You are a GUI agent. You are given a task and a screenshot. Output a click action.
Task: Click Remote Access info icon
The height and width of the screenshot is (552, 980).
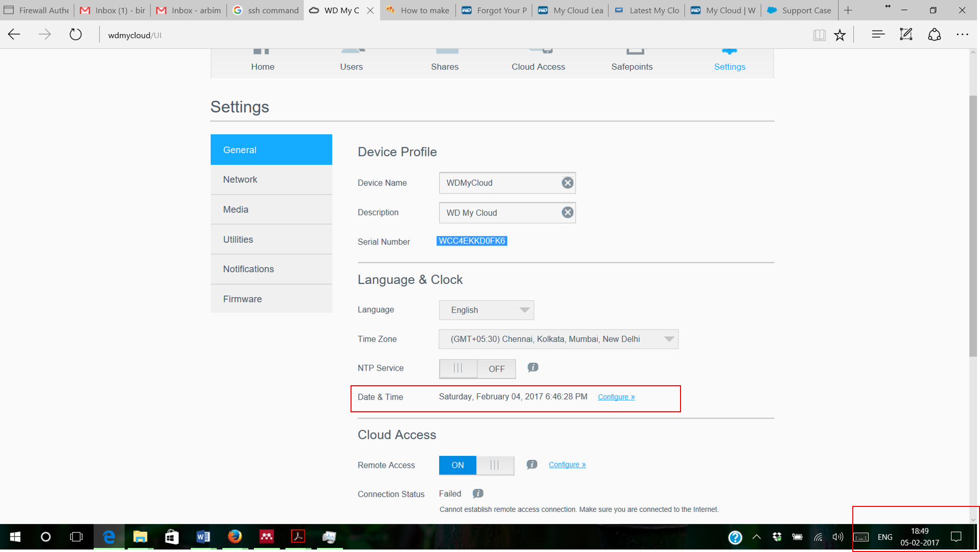coord(531,465)
